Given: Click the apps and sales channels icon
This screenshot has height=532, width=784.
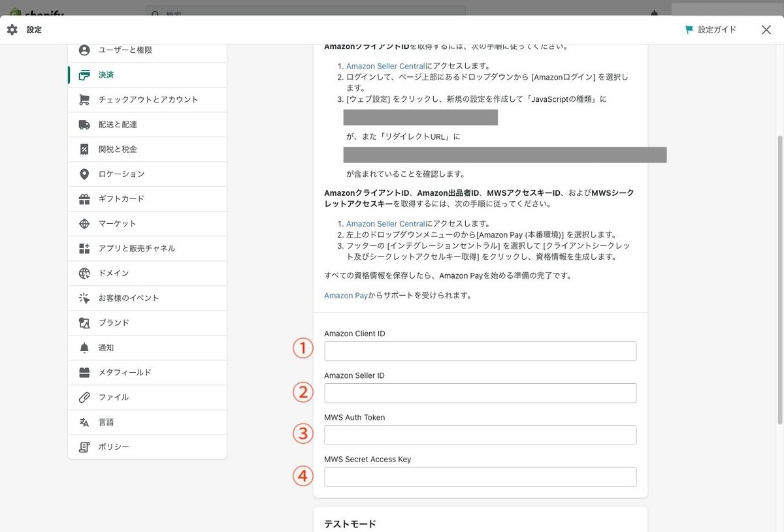Looking at the screenshot, I should coord(84,249).
